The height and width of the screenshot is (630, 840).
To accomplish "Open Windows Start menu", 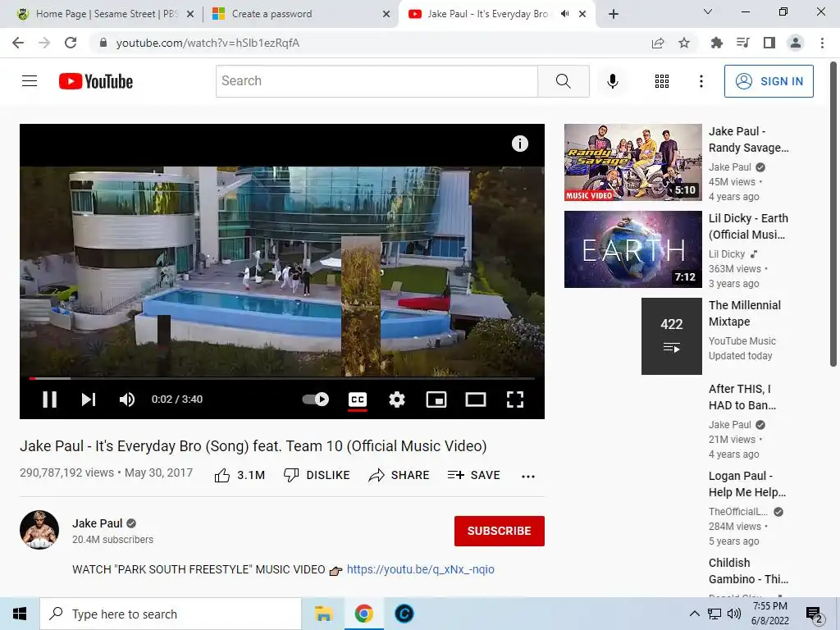I will pyautogui.click(x=20, y=614).
